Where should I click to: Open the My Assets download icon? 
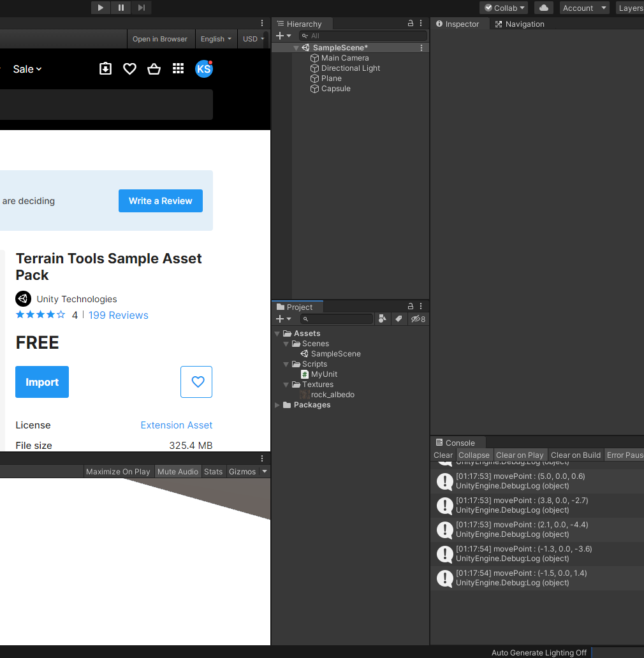point(105,68)
